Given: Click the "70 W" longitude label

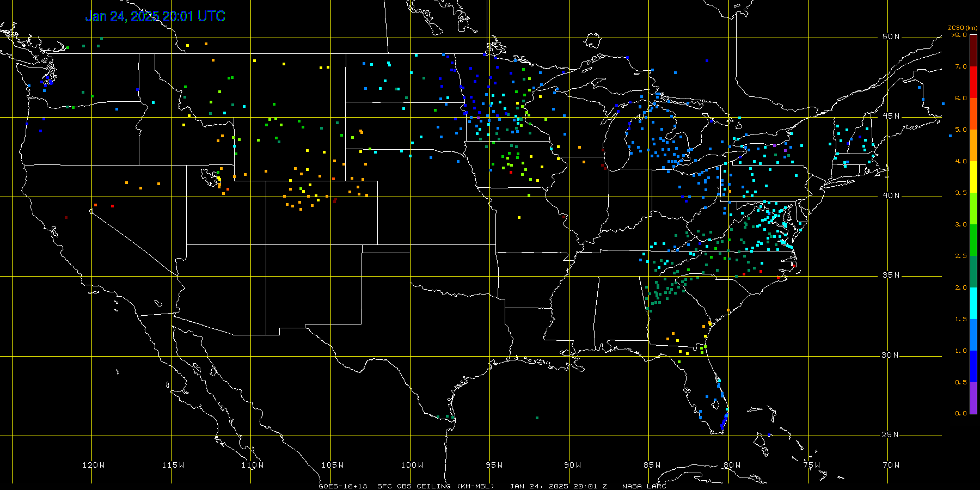Looking at the screenshot, I should (x=891, y=465).
